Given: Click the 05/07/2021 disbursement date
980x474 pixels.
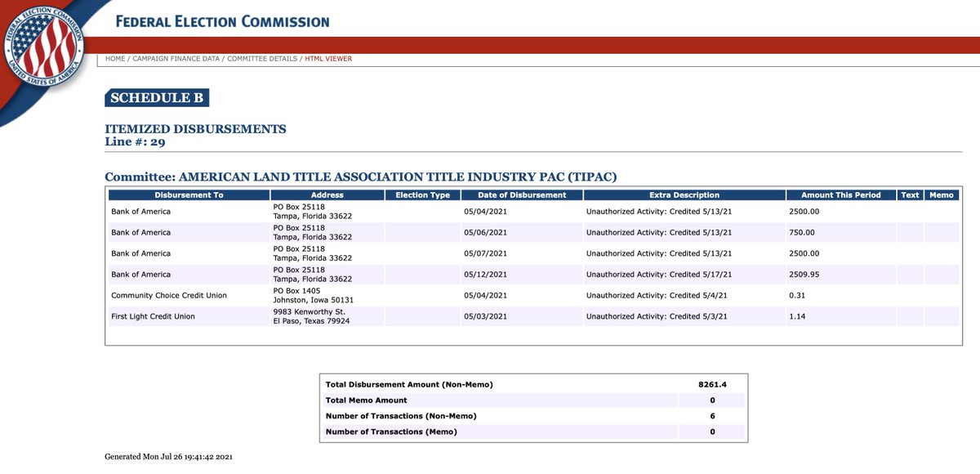Looking at the screenshot, I should click(485, 253).
